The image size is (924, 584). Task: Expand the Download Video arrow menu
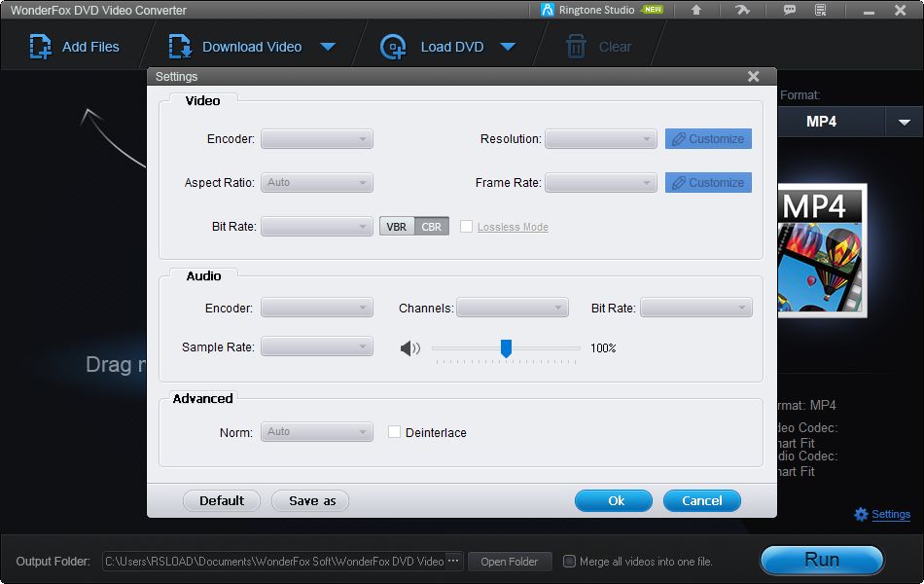coord(328,47)
